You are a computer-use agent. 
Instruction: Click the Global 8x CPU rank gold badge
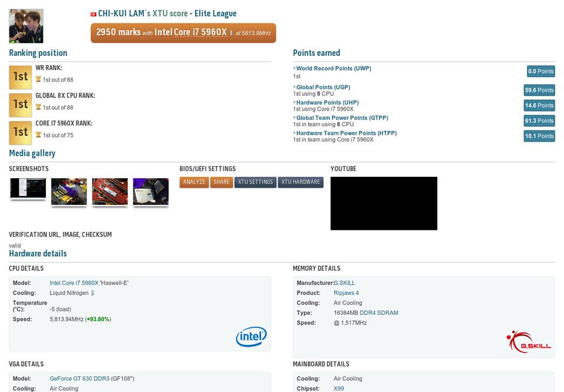21,105
